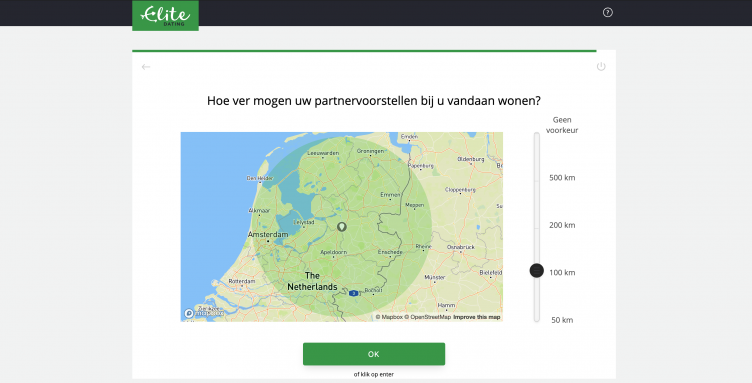The height and width of the screenshot is (383, 752).
Task: Open the help question mark icon
Action: tap(607, 12)
